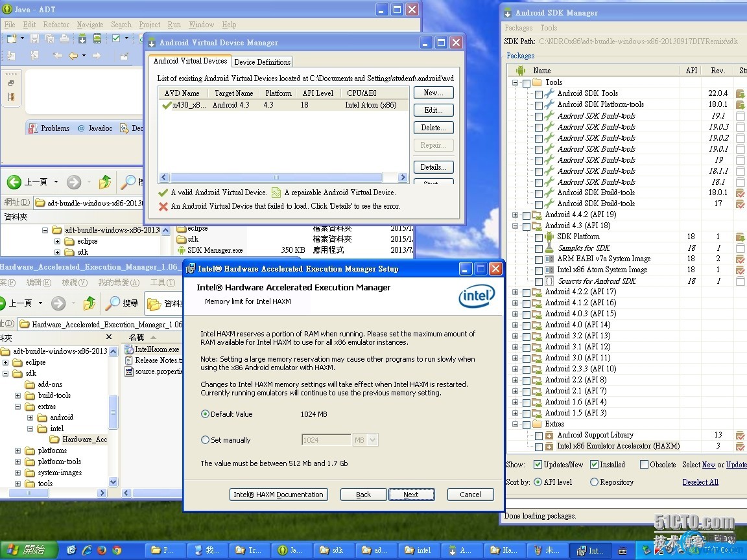Click the Firefox icon in the quick launch
The height and width of the screenshot is (560, 747).
coord(102,550)
